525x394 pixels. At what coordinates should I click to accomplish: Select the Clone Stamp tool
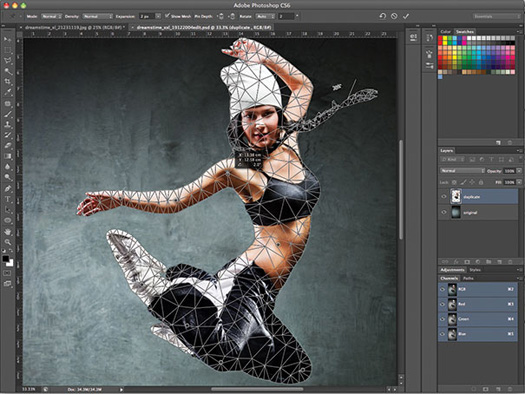click(x=7, y=125)
